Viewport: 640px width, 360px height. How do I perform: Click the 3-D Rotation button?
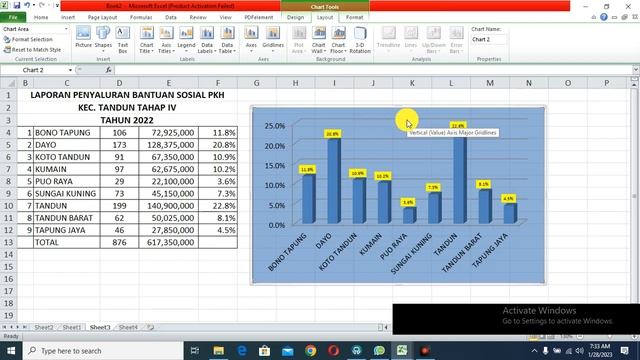click(360, 40)
